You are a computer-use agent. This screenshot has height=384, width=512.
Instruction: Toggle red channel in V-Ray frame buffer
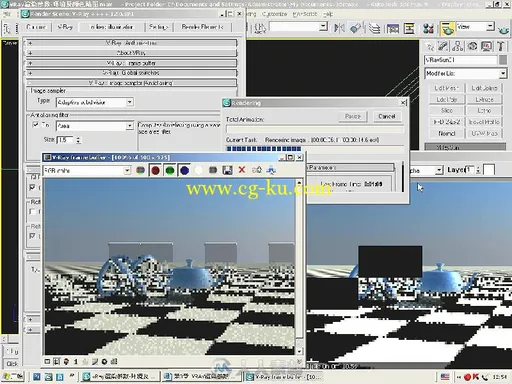[155, 170]
